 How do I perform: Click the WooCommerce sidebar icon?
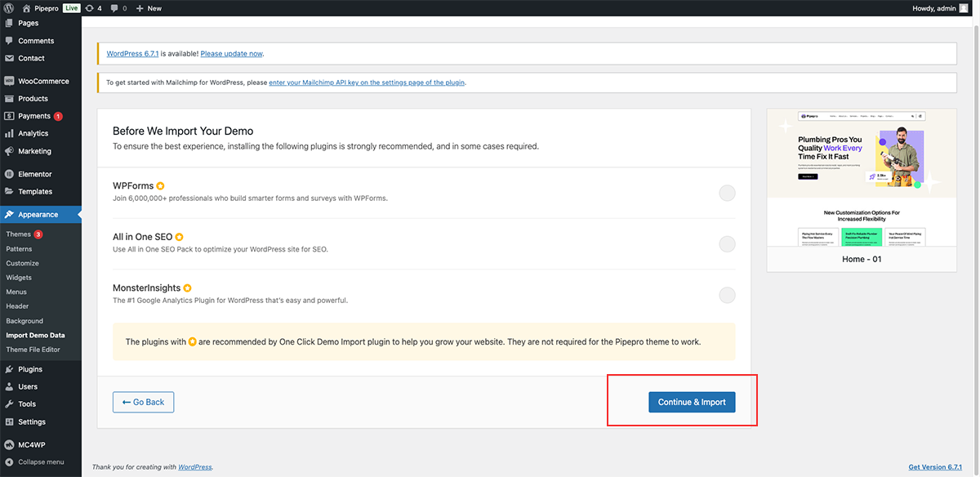pyautogui.click(x=9, y=81)
